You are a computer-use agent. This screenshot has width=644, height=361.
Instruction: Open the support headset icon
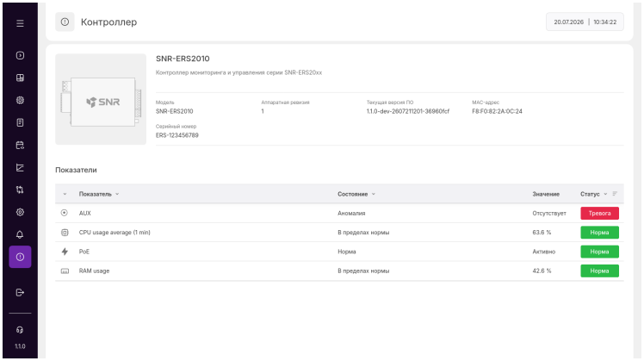(20, 330)
